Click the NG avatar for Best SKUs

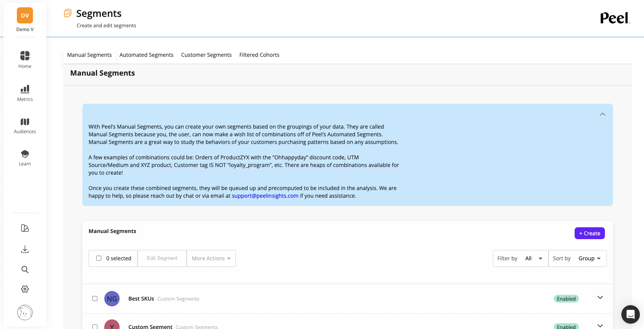[112, 299]
